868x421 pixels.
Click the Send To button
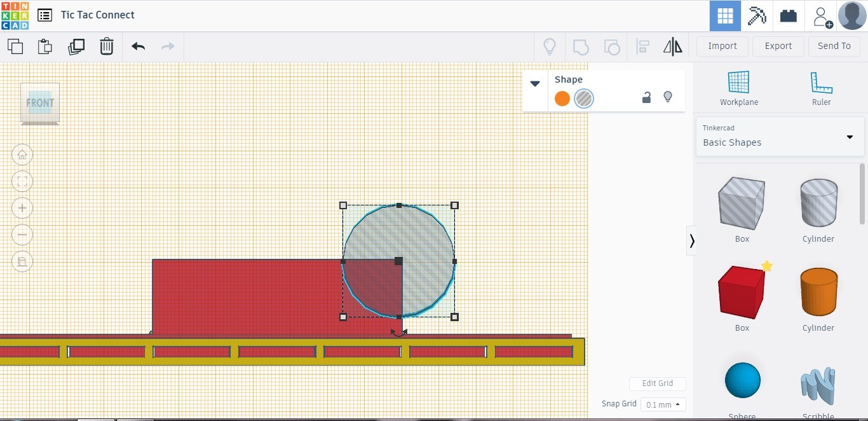click(x=834, y=46)
